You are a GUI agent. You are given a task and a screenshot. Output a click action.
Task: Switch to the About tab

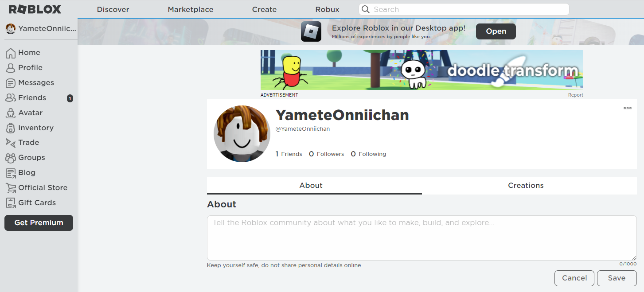pos(314,186)
